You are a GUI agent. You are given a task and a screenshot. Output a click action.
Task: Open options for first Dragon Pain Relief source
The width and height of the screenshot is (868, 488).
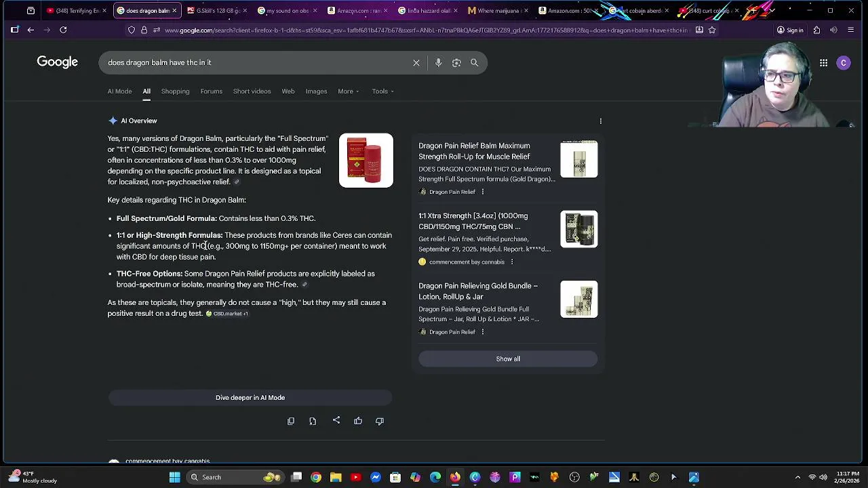(482, 192)
